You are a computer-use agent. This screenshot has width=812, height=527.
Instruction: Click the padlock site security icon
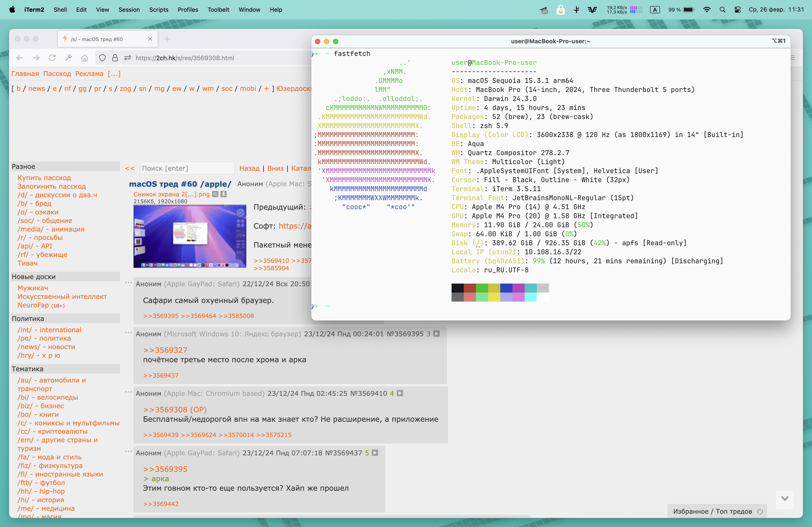115,58
